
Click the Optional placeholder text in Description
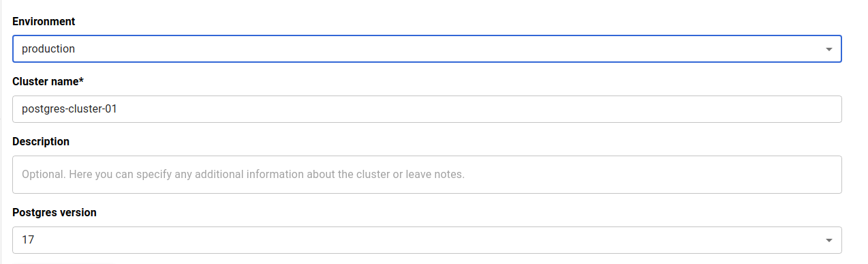[243, 175]
